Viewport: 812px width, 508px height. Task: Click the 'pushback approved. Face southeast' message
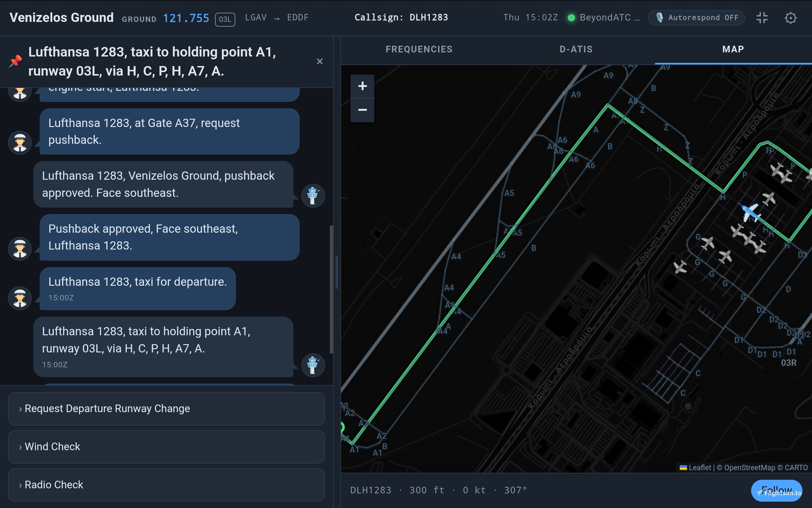pos(163,184)
